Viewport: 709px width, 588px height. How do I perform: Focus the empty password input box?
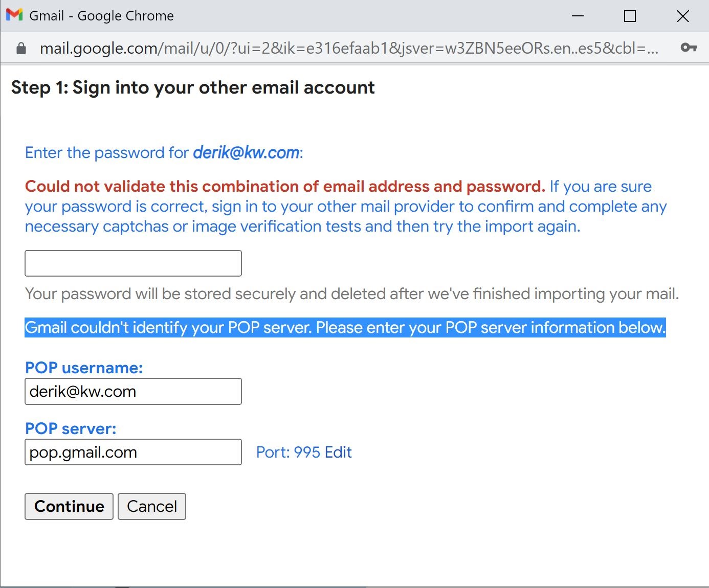pyautogui.click(x=133, y=263)
